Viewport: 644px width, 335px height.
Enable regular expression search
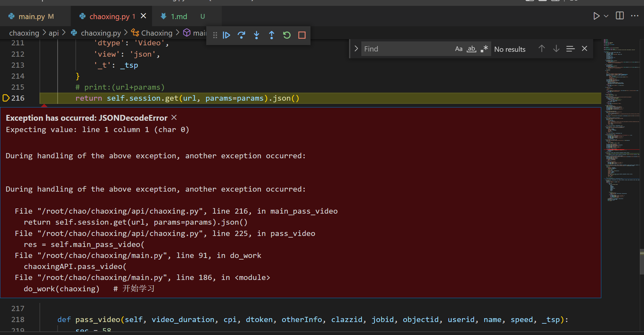pyautogui.click(x=484, y=49)
